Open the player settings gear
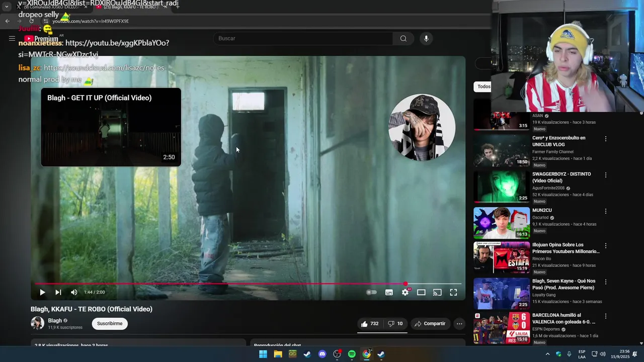Screen dimensions: 644x362 click(406, 292)
